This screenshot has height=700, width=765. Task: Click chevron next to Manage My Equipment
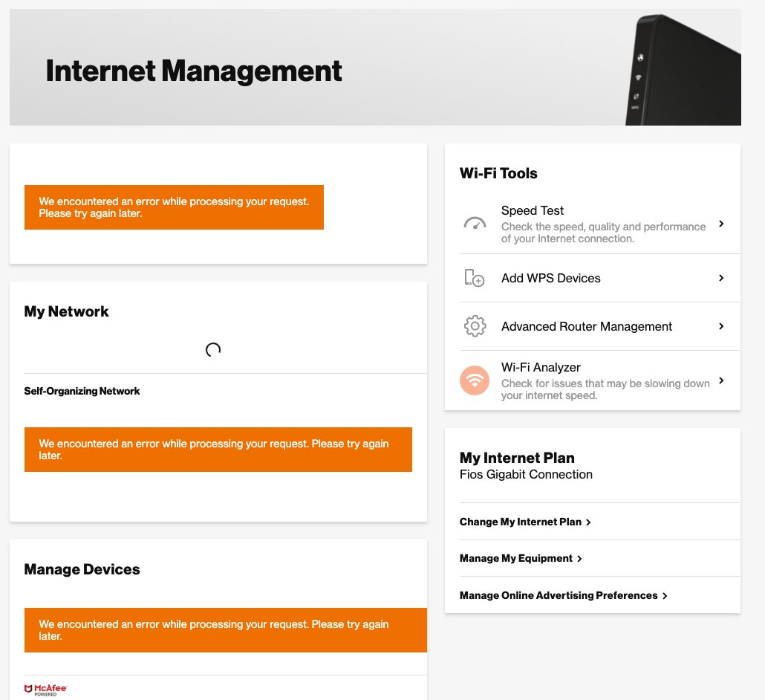tap(579, 559)
